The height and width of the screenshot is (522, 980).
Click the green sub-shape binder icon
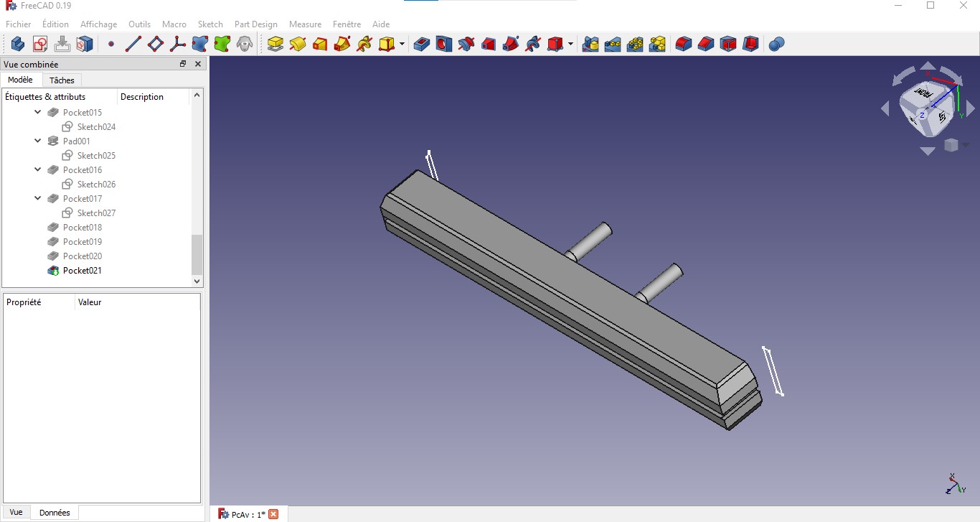(x=222, y=45)
